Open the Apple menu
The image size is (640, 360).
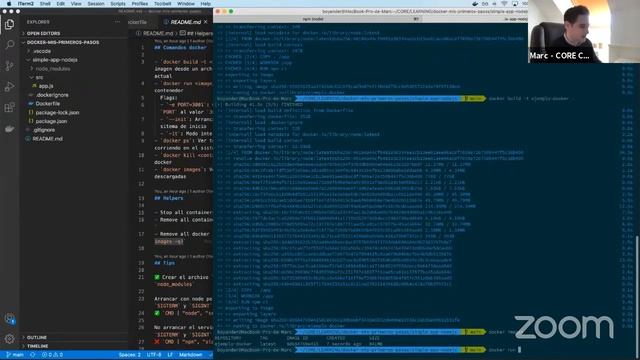tap(9, 4)
